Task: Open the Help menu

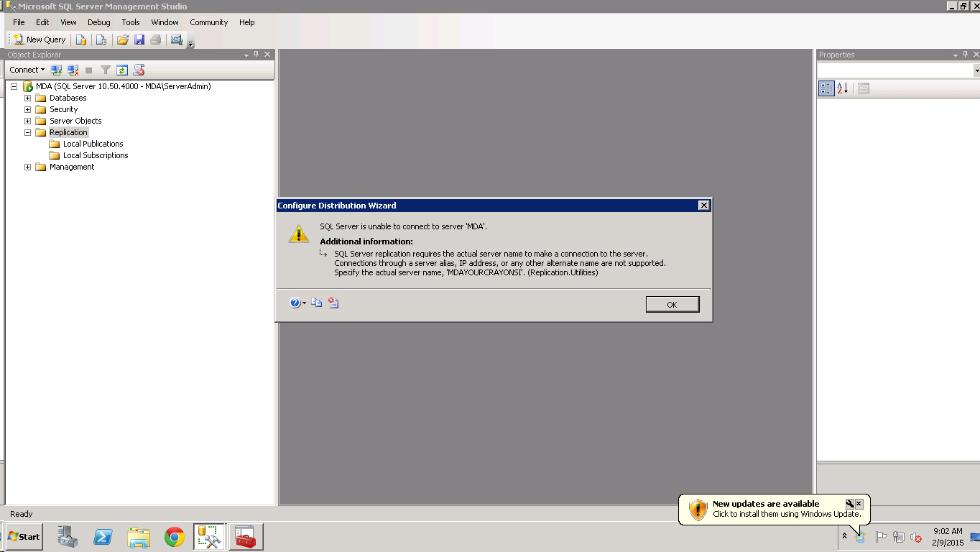Action: click(x=247, y=22)
